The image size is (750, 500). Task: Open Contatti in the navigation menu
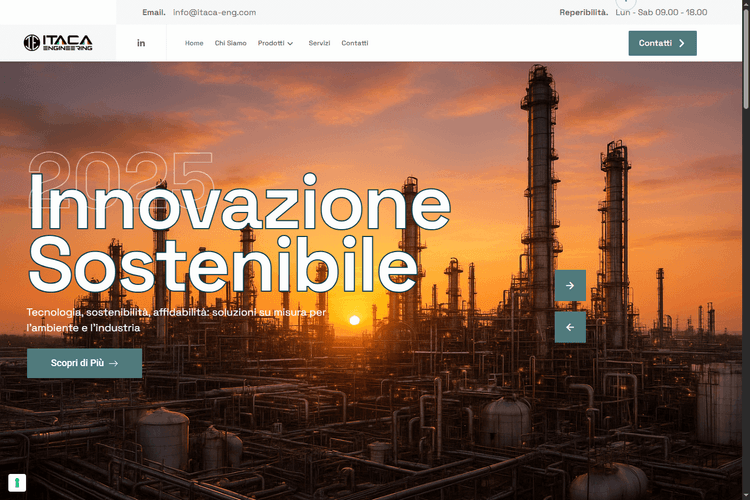354,43
